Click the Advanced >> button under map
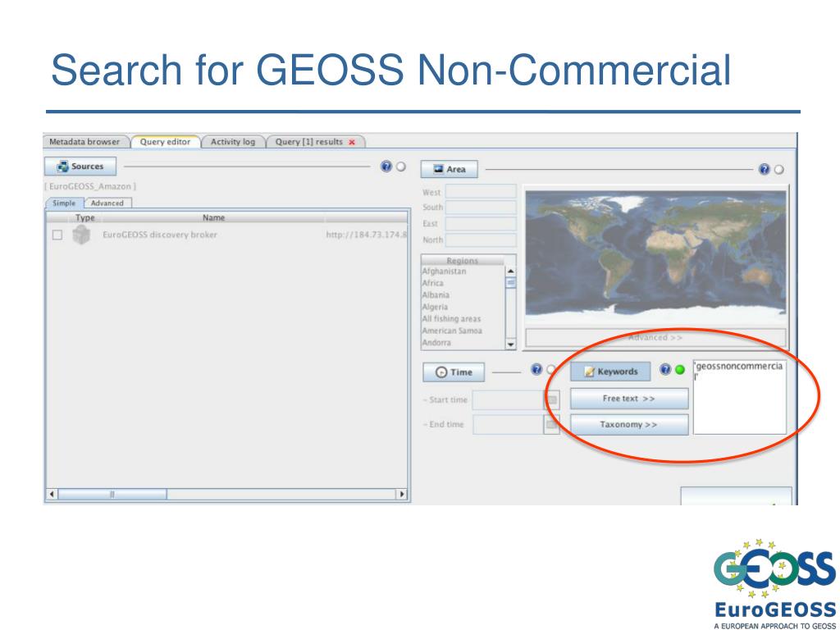The image size is (840, 630). pos(655,337)
